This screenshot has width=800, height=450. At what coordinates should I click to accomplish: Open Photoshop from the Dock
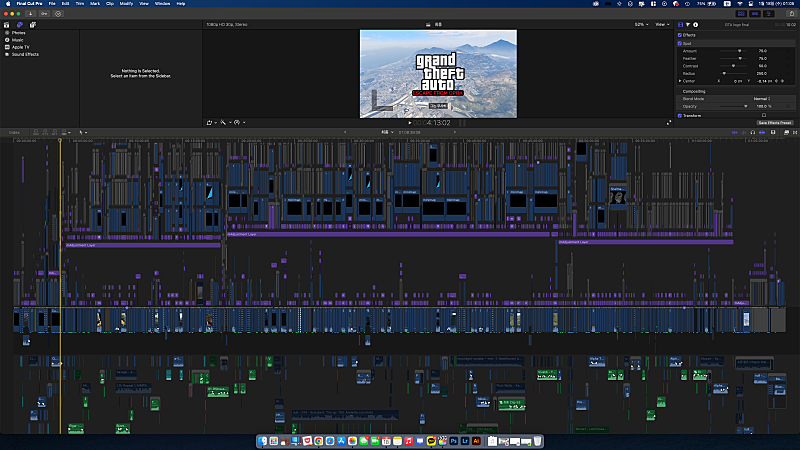click(454, 440)
